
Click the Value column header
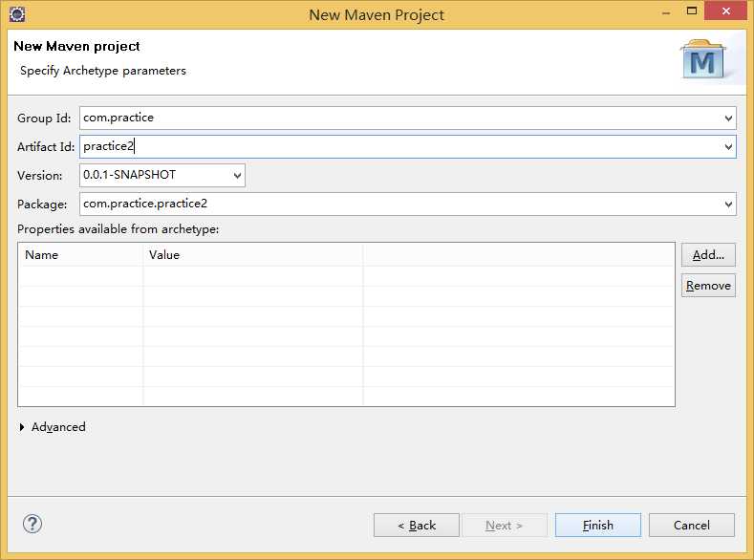(253, 255)
